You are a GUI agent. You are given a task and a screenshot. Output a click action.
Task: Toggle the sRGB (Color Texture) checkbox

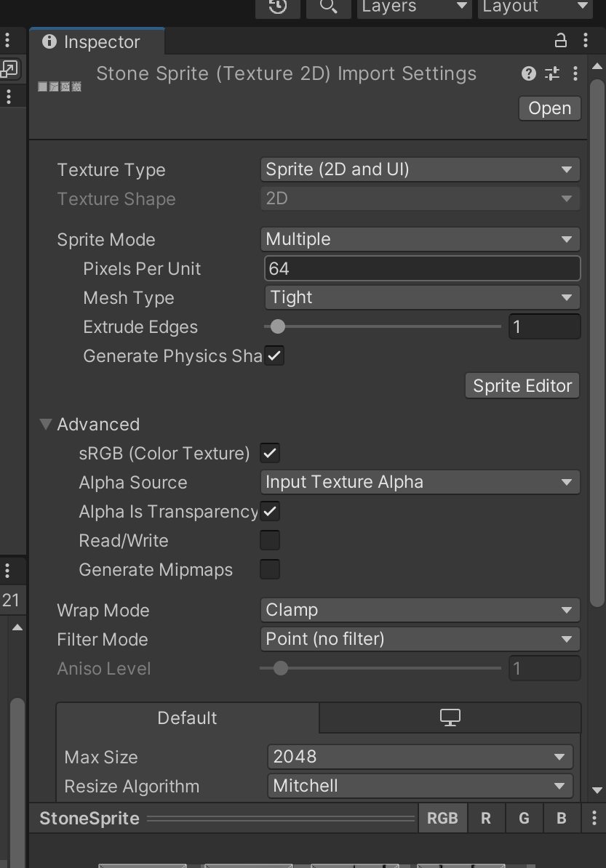pyautogui.click(x=270, y=453)
